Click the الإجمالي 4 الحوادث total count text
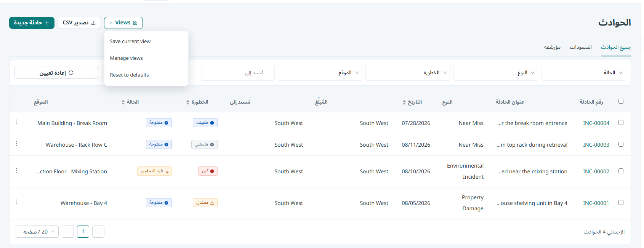The height and width of the screenshot is (248, 644). point(604,232)
